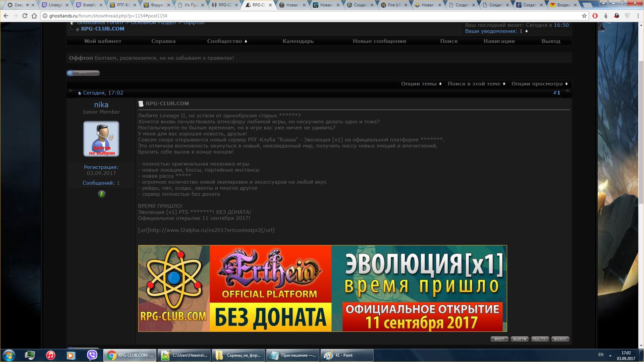Open Мой кабинет in forum navigation
This screenshot has width=644, height=362.
[x=103, y=41]
